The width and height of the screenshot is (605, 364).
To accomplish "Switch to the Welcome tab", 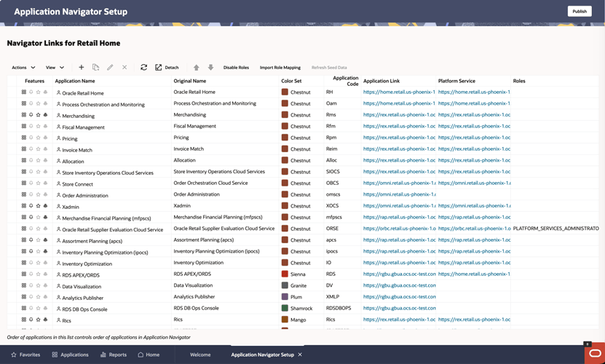I will click(200, 355).
